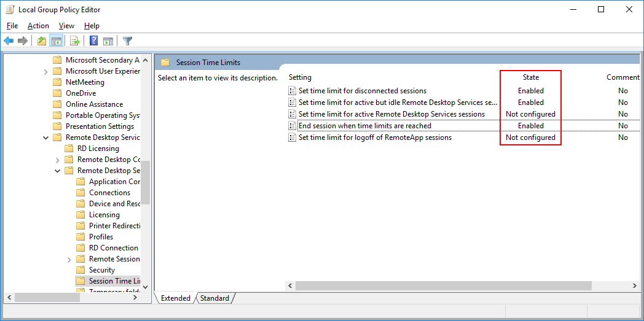Select RD Connection Broker tree item
This screenshot has height=321, width=644.
[x=113, y=247]
